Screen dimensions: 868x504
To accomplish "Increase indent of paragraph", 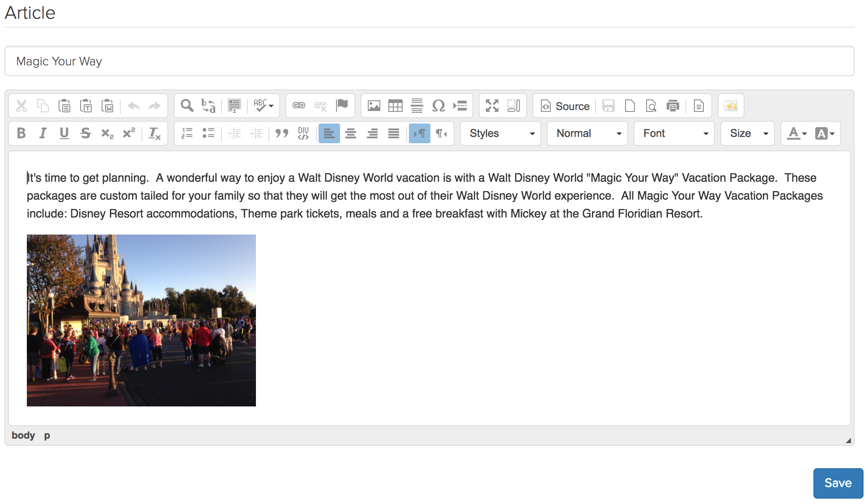I will [x=256, y=133].
